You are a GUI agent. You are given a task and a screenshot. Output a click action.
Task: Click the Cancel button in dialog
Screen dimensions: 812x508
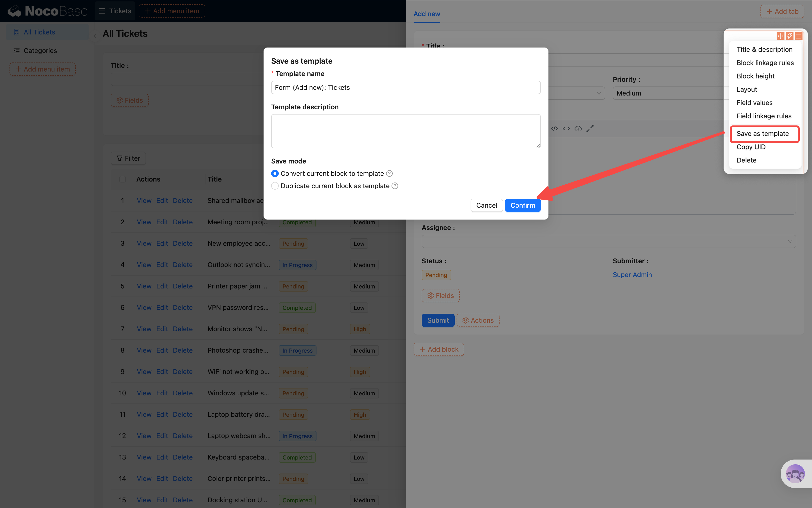click(486, 205)
